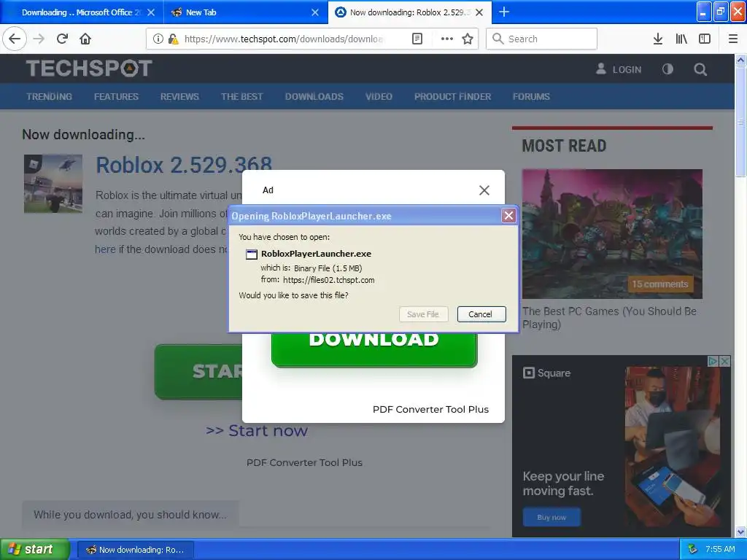The height and width of the screenshot is (560, 747).
Task: Click the Save File button
Action: tap(423, 314)
